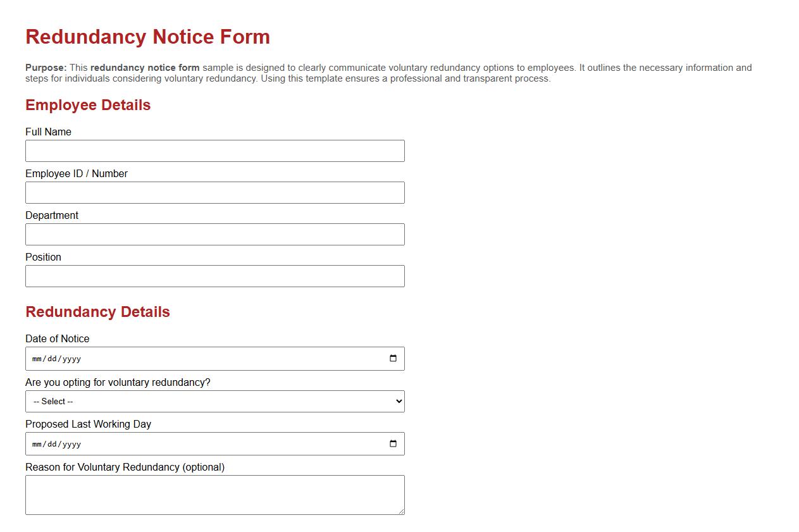The height and width of the screenshot is (532, 799).
Task: Click the dropdown chevron on the Select field
Action: tap(396, 401)
